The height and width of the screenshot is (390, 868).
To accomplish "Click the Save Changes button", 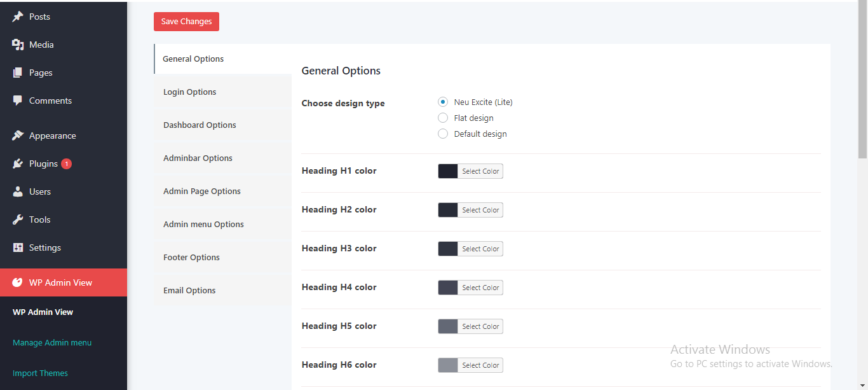I will pos(186,21).
